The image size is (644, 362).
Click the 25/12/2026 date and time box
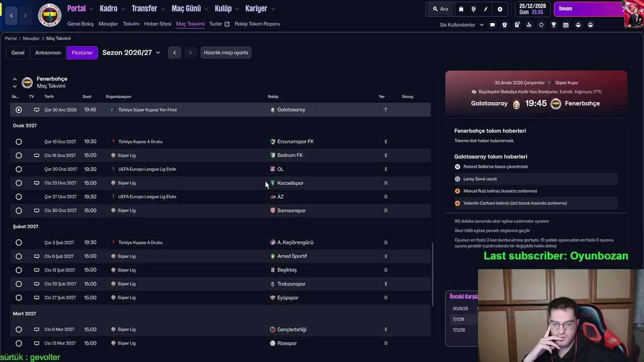532,9
